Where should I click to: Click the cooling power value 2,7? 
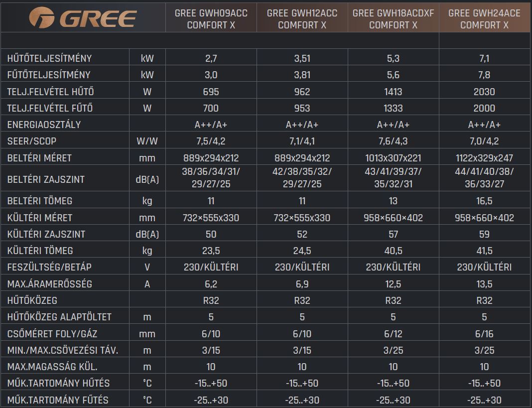(x=211, y=58)
